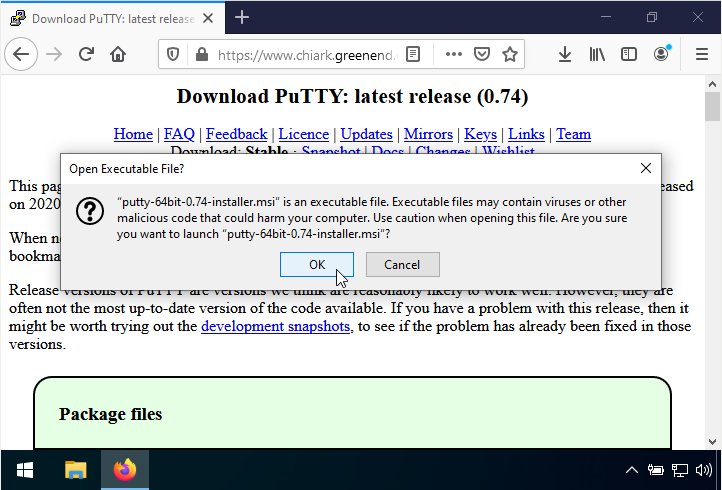The height and width of the screenshot is (490, 722).
Task: Open Firefox account icon
Action: point(662,54)
